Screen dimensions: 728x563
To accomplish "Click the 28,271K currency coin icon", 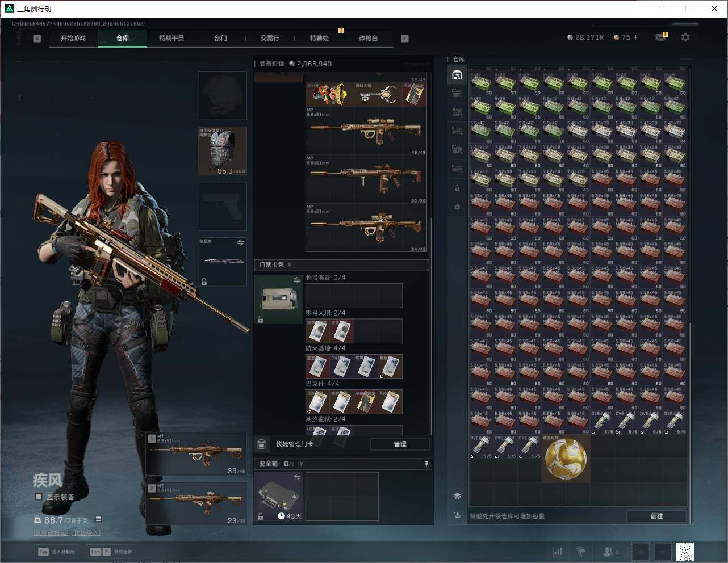I will coord(570,37).
